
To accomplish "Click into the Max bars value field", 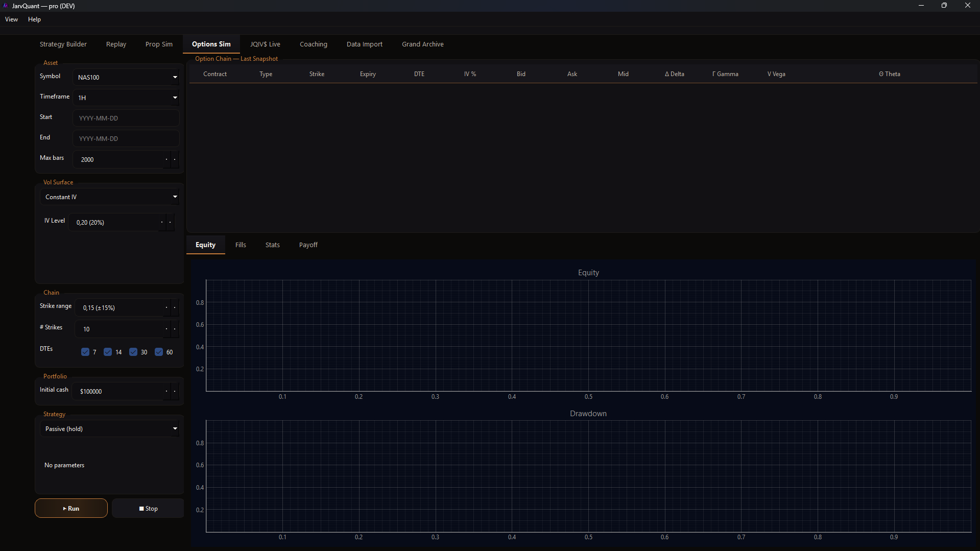I will click(118, 159).
